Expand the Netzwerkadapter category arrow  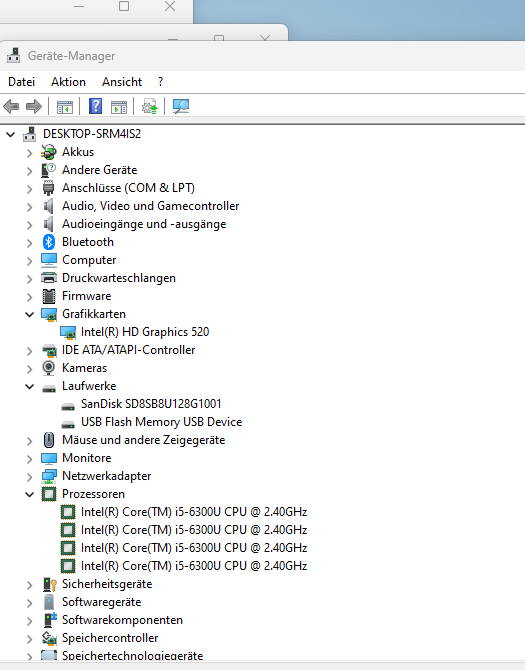tap(29, 477)
